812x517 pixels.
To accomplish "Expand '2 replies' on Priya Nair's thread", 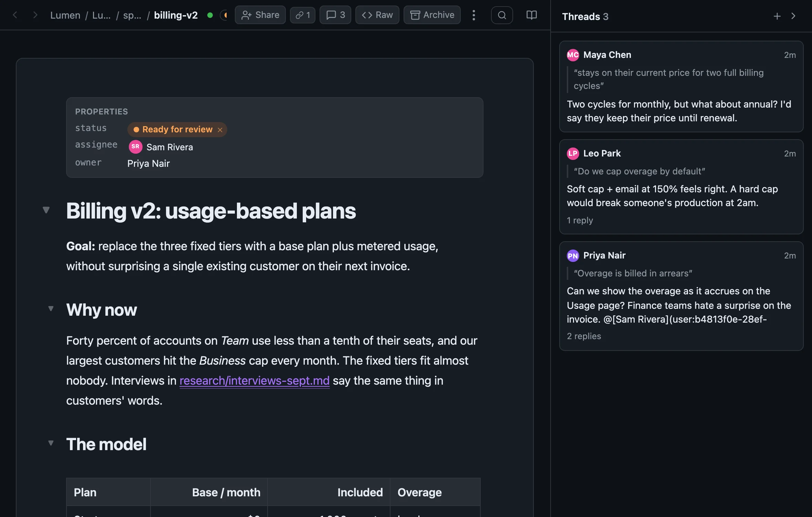I will (x=584, y=336).
